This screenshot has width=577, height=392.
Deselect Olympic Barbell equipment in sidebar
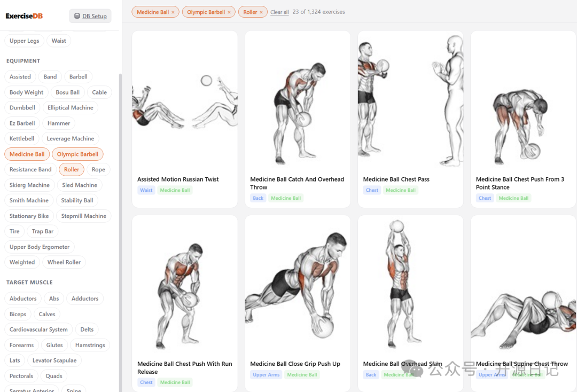coord(77,154)
